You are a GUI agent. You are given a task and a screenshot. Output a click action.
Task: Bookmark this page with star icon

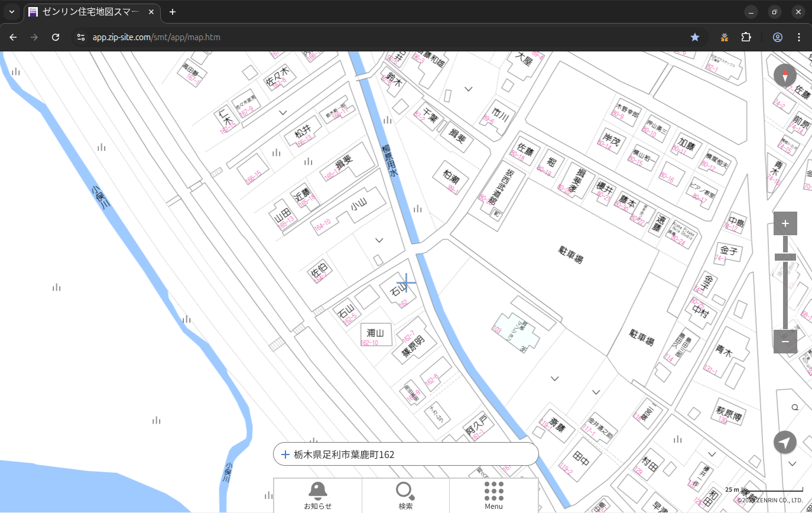pos(695,37)
